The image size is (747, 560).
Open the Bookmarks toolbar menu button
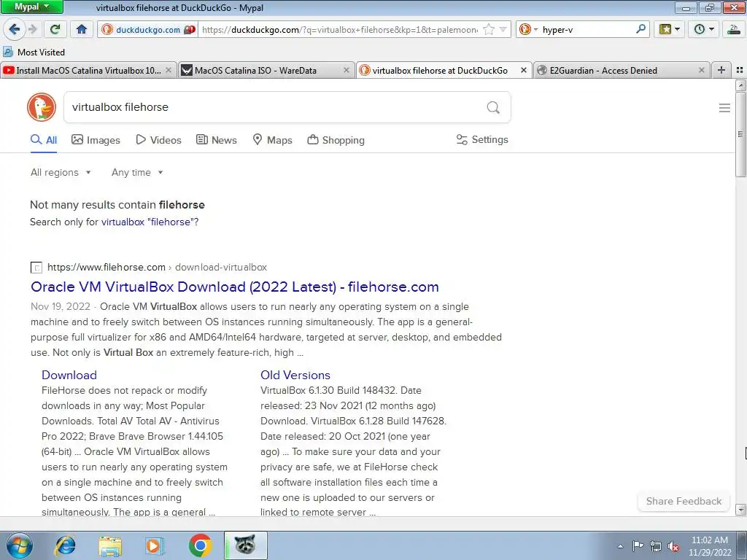tap(670, 29)
